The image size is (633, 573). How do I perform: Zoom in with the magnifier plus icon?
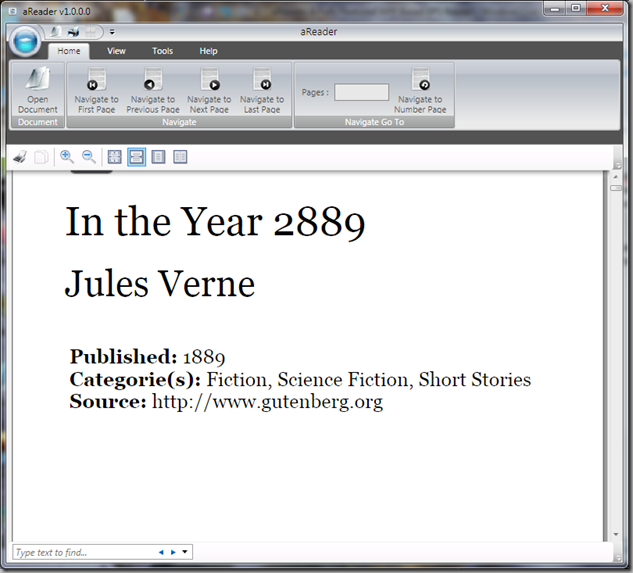(67, 157)
